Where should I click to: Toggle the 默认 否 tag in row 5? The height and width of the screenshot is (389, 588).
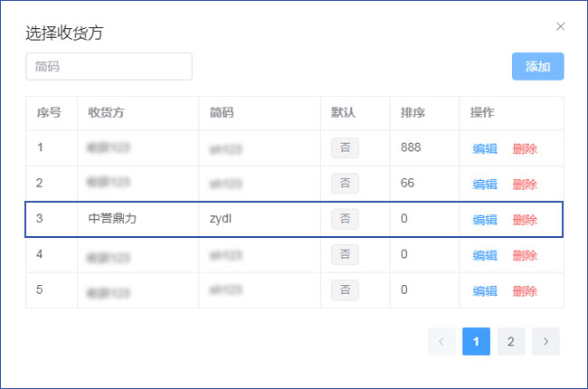tap(345, 290)
